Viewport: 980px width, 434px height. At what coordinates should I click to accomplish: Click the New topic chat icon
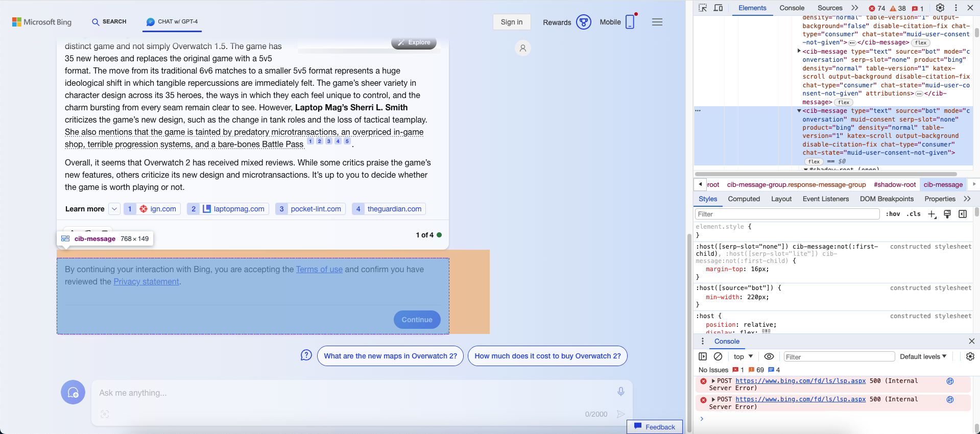point(73,392)
